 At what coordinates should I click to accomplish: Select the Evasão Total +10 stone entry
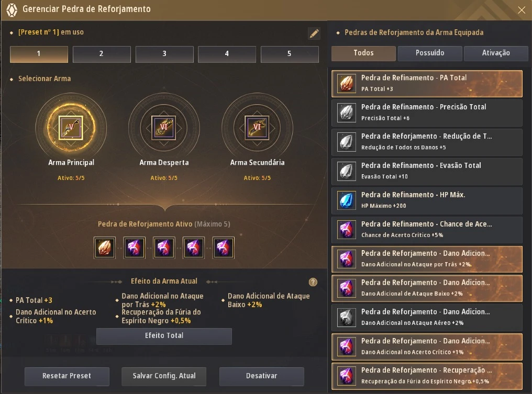pyautogui.click(x=427, y=171)
